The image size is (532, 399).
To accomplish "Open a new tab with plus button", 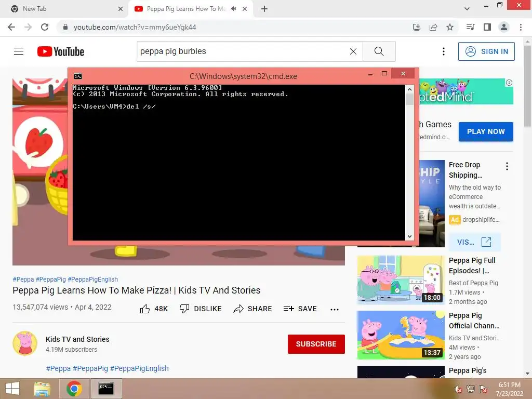I will pyautogui.click(x=264, y=9).
